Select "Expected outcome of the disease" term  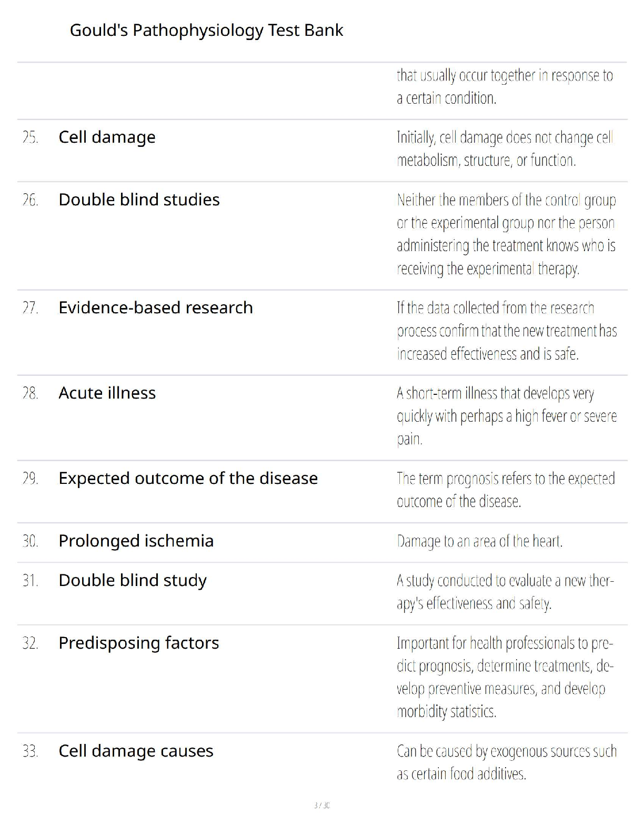pos(188,478)
